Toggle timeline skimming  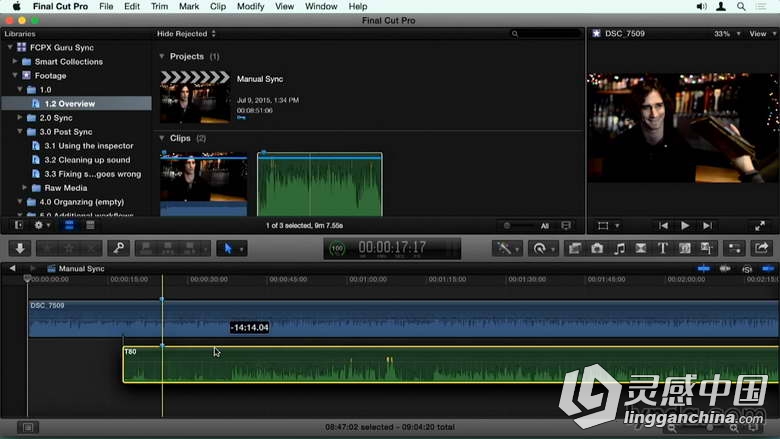[703, 268]
